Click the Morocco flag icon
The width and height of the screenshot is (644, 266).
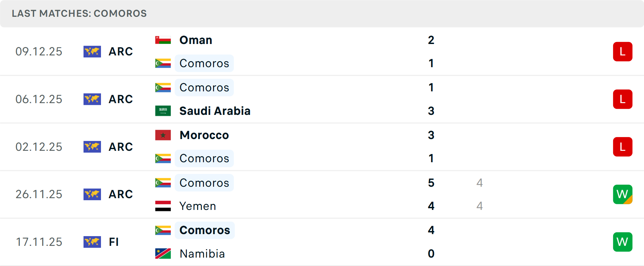coord(163,135)
